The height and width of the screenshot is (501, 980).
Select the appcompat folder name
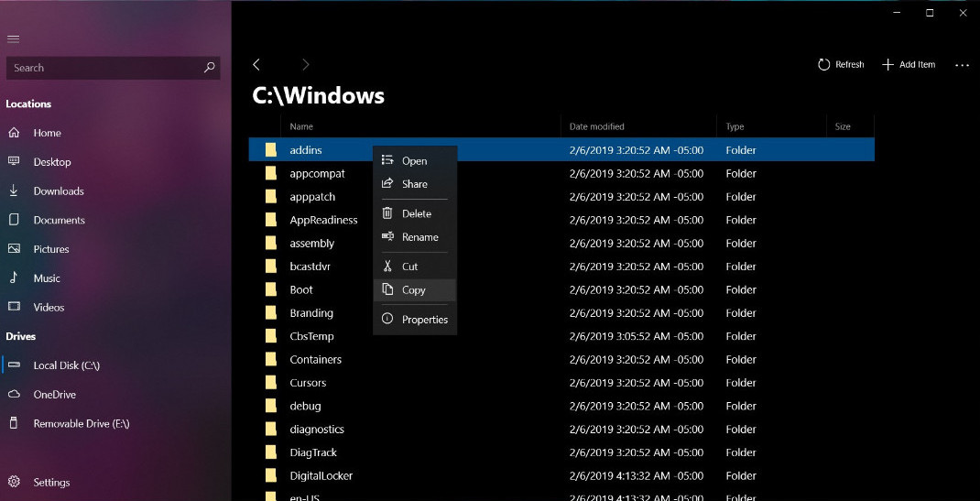coord(317,174)
